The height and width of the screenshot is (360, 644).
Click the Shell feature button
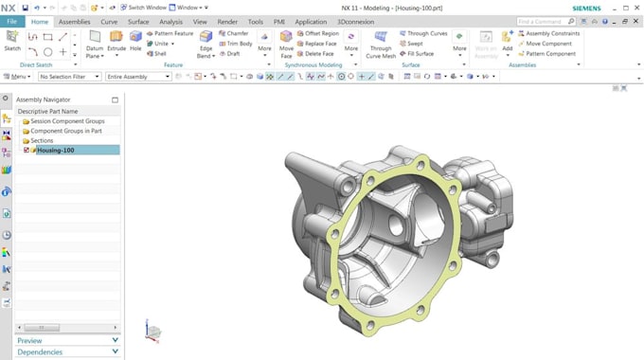point(157,53)
